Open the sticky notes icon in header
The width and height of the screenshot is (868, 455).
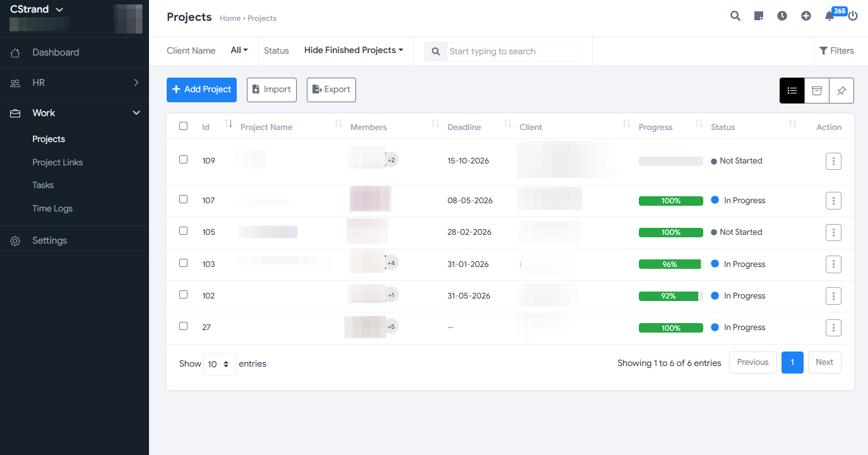(x=759, y=16)
